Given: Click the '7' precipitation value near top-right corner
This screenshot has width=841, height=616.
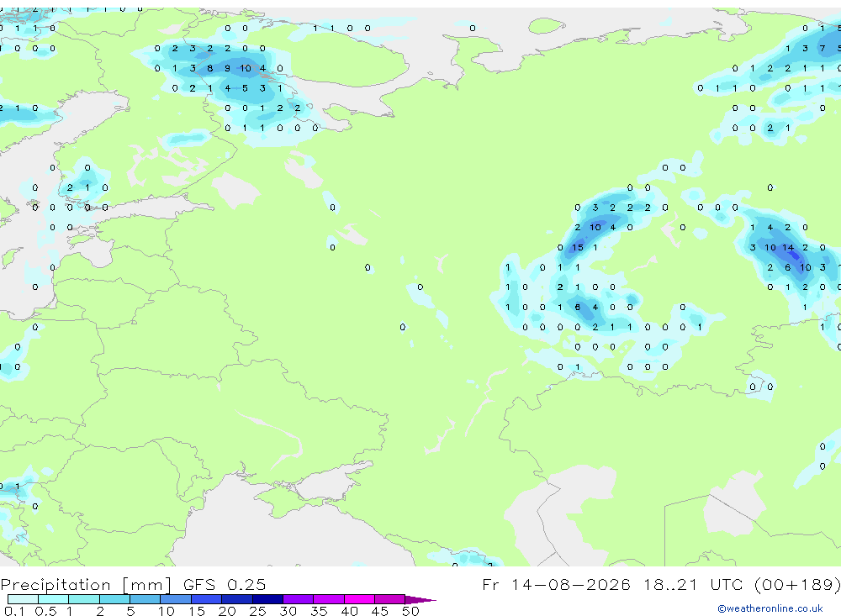Looking at the screenshot, I should click(822, 48).
